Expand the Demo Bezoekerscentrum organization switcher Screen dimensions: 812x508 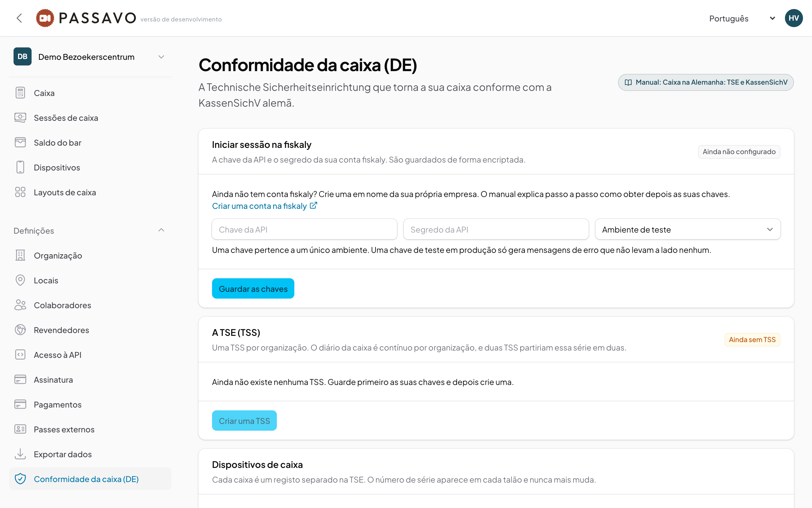point(90,57)
